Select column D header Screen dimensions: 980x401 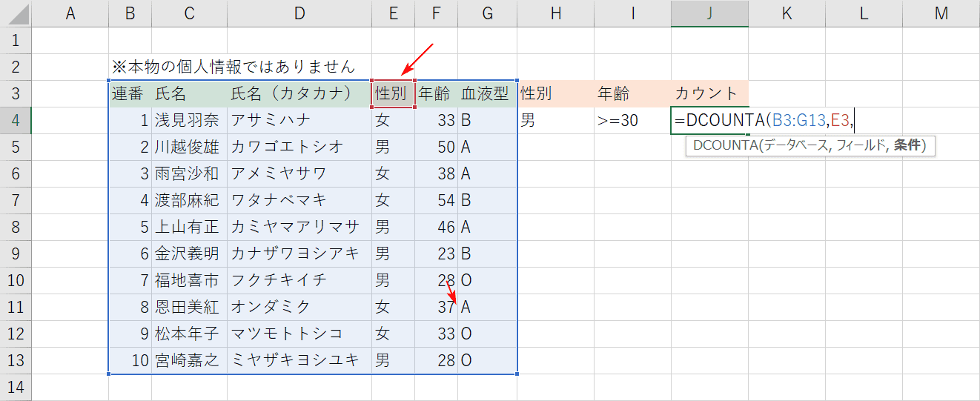click(x=299, y=13)
